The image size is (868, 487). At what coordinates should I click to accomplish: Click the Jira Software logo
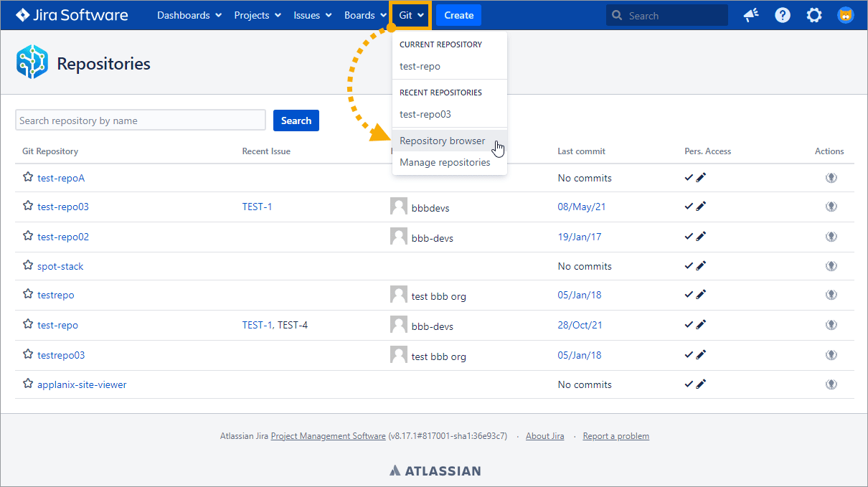[72, 15]
